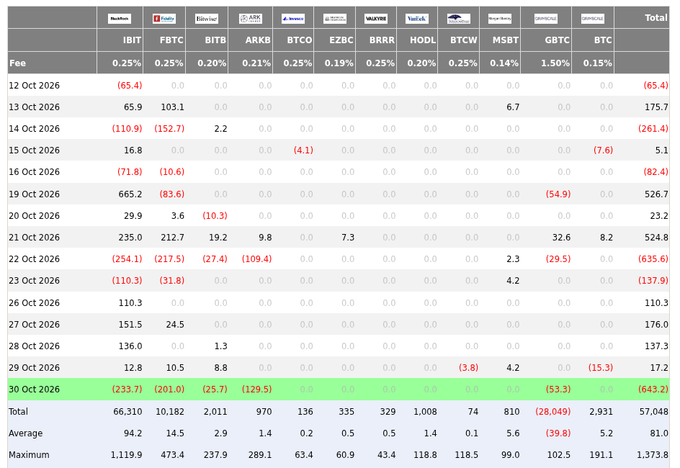Click the Maximum row label
Viewport: 680px width, 468px height.
click(29, 455)
